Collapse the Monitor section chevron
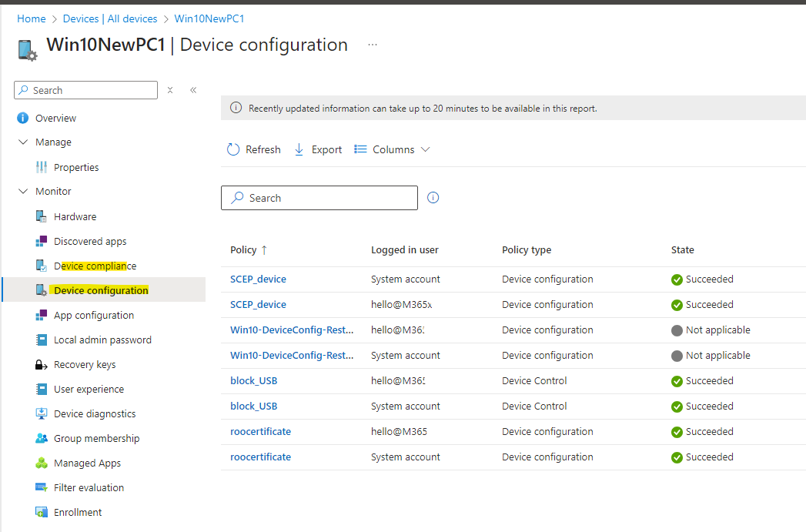806x532 pixels. 23,191
